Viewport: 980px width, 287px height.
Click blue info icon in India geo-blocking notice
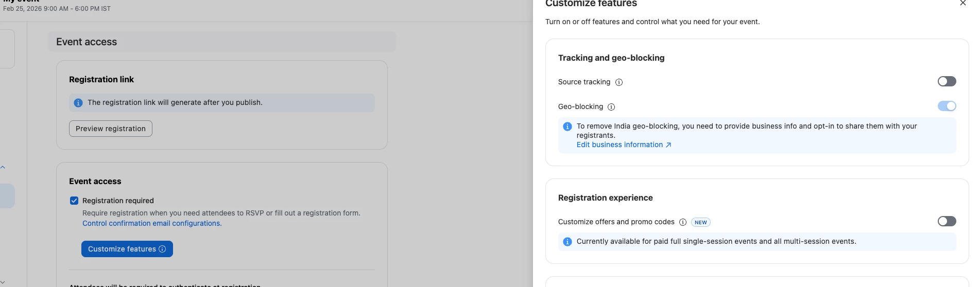point(568,127)
